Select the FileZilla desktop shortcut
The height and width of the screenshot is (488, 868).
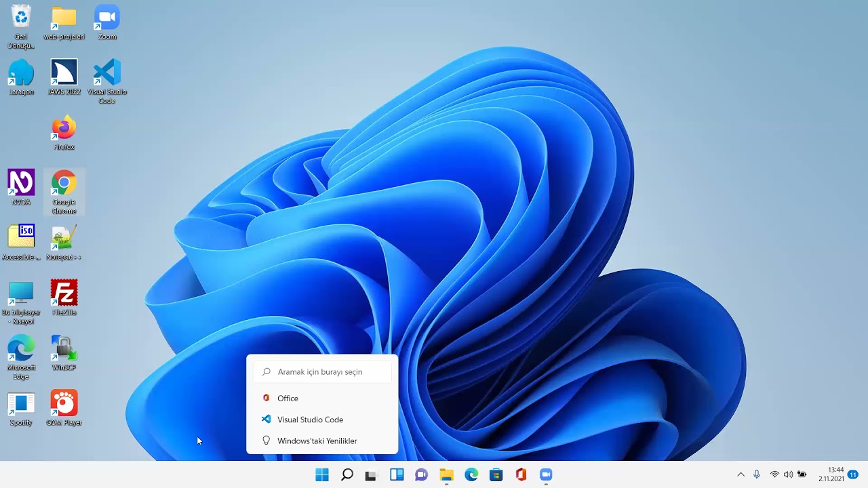64,298
